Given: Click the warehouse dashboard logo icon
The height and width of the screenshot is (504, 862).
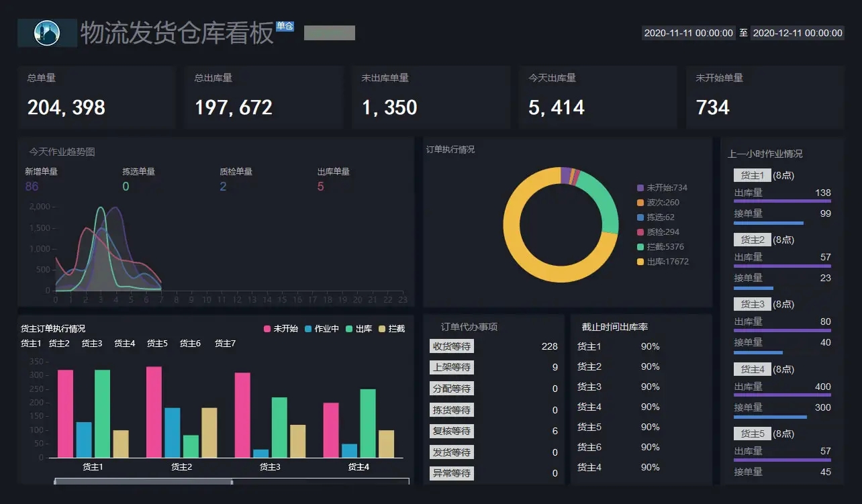Looking at the screenshot, I should pyautogui.click(x=46, y=33).
